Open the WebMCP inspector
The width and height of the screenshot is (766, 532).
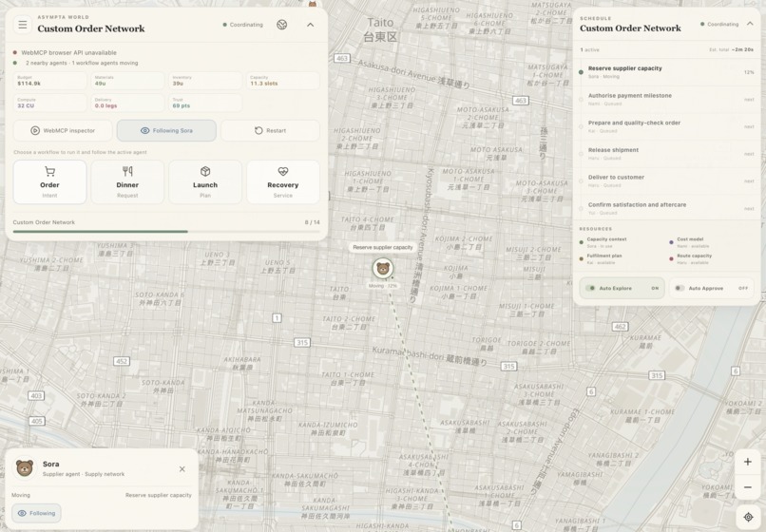pos(63,130)
